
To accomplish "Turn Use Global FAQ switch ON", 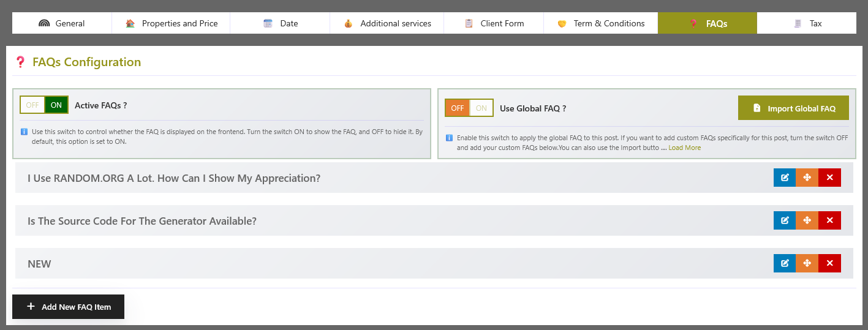I will (x=481, y=108).
